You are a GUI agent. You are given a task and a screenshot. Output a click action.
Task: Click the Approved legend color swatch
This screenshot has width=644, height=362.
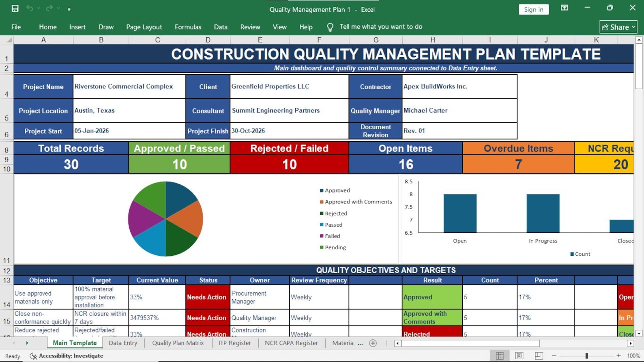(322, 191)
